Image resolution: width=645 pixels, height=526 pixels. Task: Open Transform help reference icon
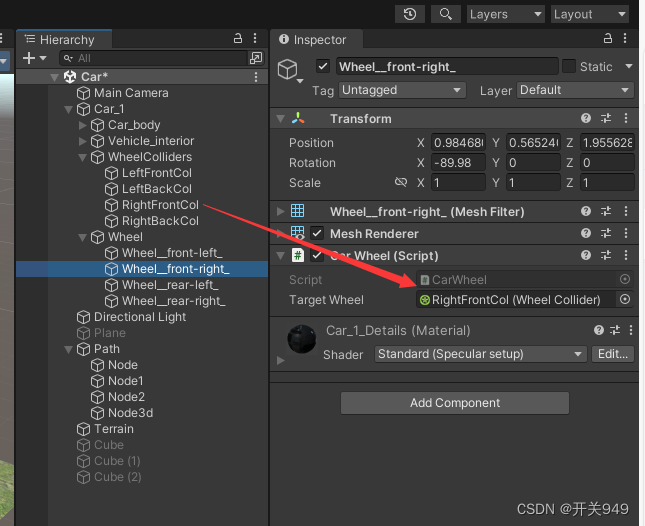tap(586, 119)
